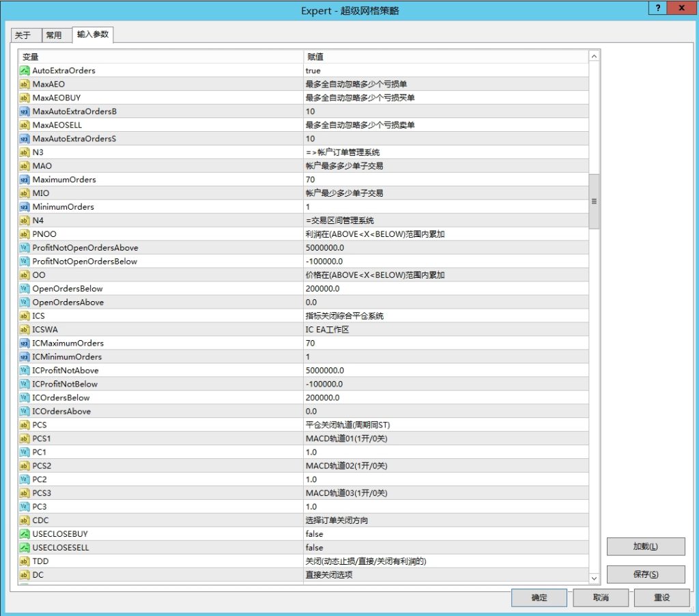Viewport: 699px width, 616px height.
Task: Click the boolean icon beside AutoExtraOrders
Action: (x=24, y=70)
